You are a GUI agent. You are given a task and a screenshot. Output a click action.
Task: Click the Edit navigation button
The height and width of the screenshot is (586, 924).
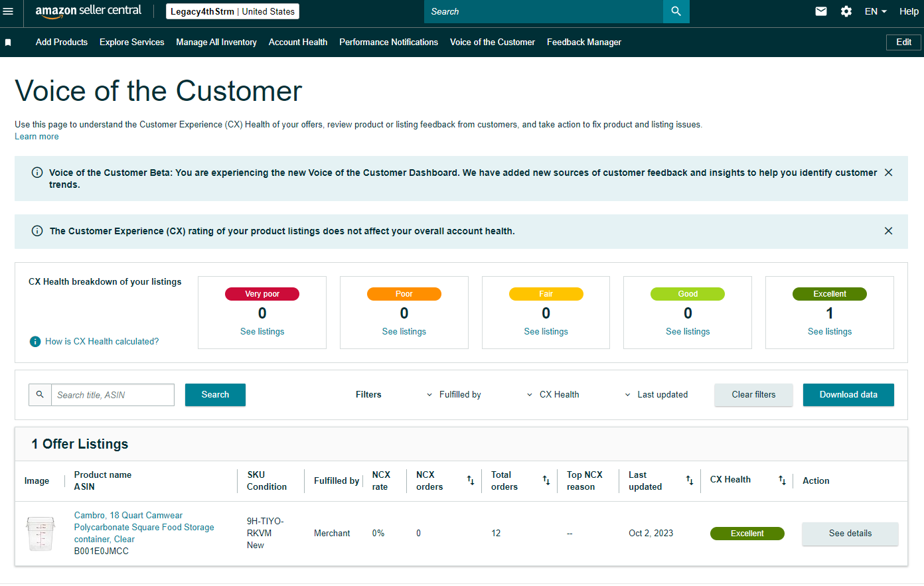pos(904,42)
